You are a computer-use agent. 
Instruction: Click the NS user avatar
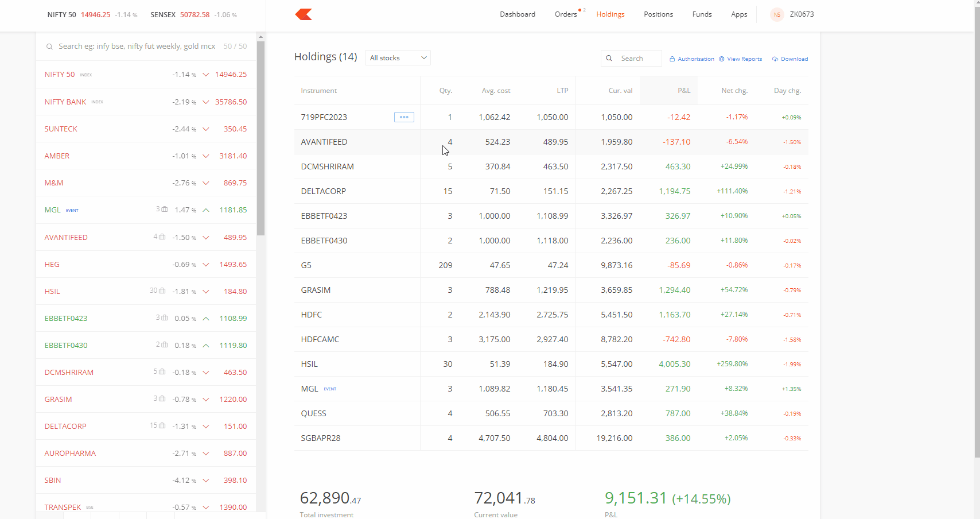pyautogui.click(x=777, y=14)
